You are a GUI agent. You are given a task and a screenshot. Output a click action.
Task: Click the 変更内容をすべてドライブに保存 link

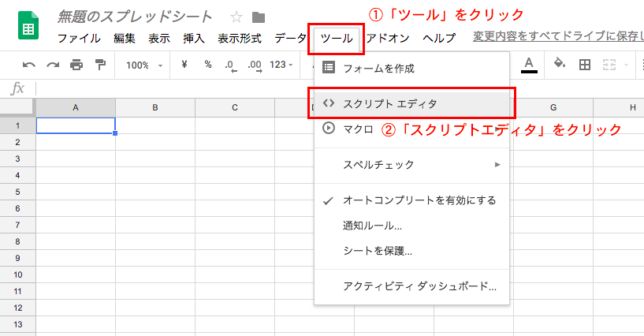pos(557,37)
